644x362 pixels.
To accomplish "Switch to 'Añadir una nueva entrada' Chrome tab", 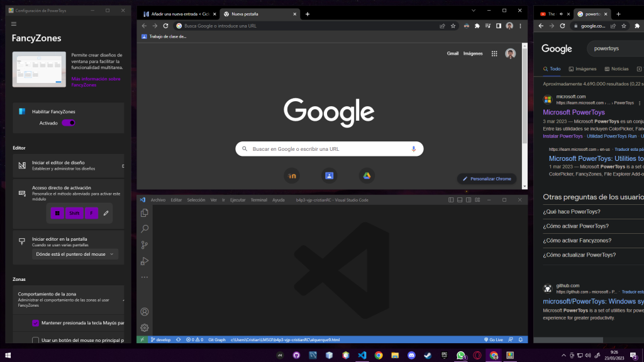I will tap(179, 14).
